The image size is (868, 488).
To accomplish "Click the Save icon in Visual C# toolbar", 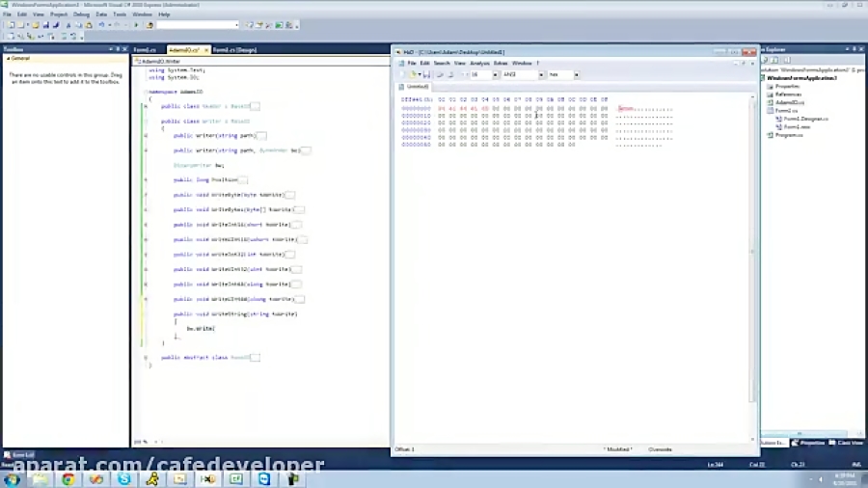I will click(x=46, y=25).
